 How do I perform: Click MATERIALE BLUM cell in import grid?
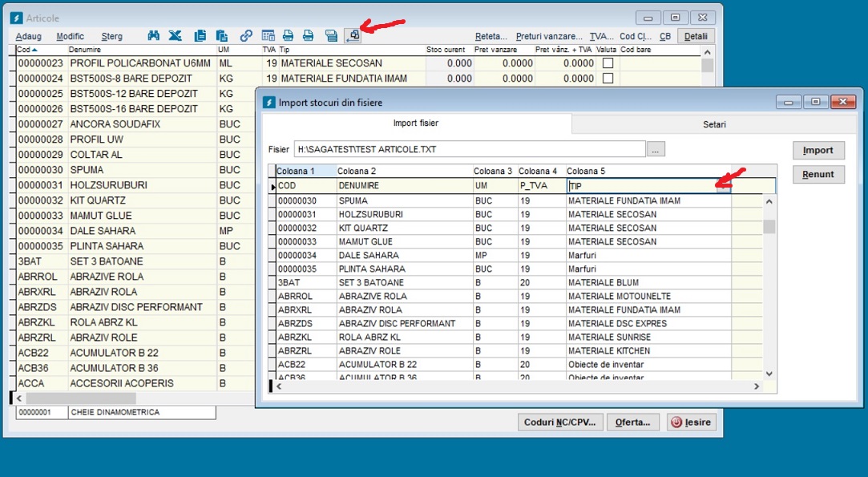648,282
